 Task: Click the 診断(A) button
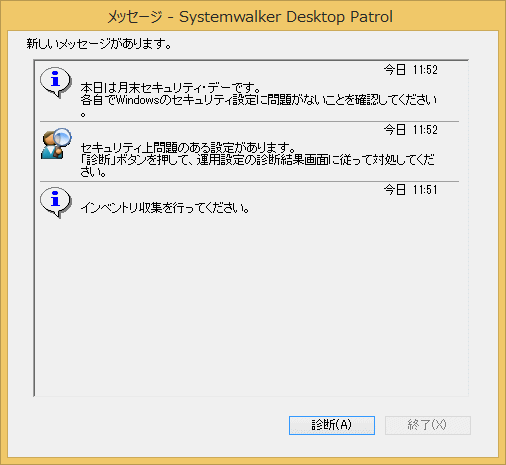point(332,425)
